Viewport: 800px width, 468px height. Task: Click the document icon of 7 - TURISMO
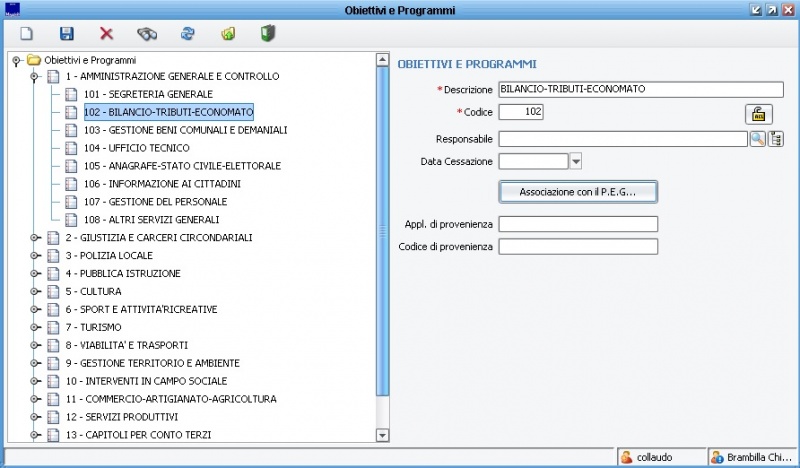[x=53, y=327]
